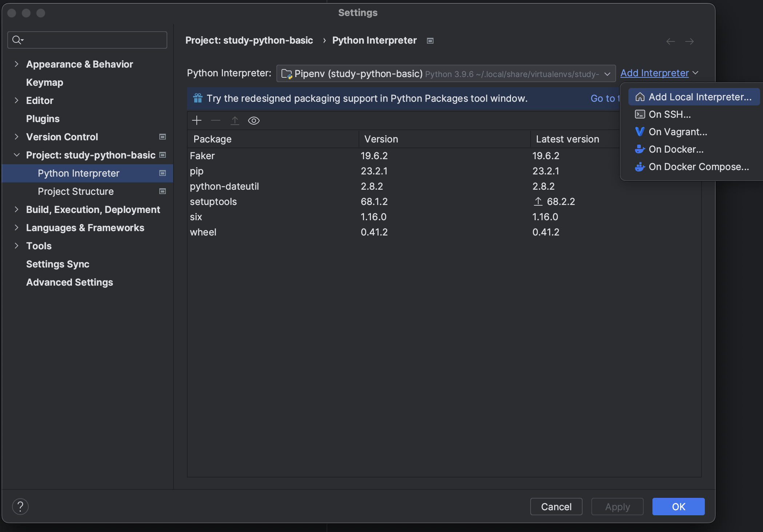Open the Python Interpreter combo box
The image size is (763, 532).
click(446, 74)
